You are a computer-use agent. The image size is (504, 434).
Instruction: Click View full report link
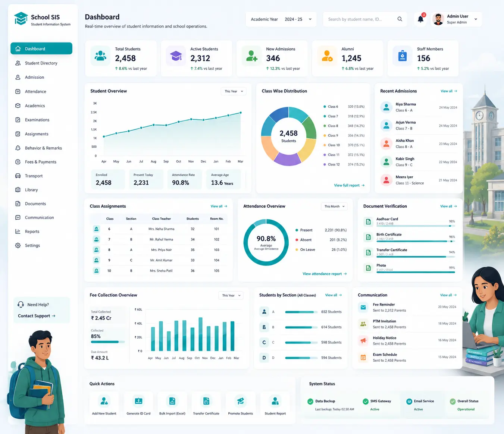tap(349, 185)
